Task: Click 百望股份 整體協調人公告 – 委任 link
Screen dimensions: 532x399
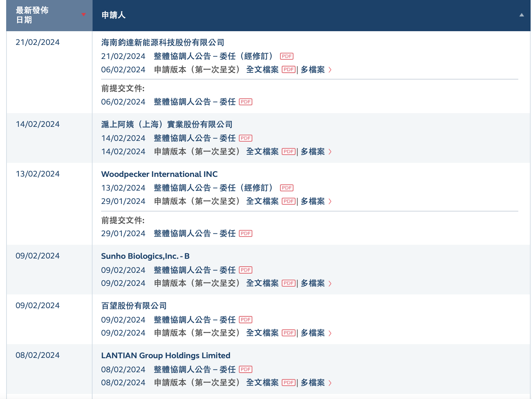Action: [x=195, y=320]
